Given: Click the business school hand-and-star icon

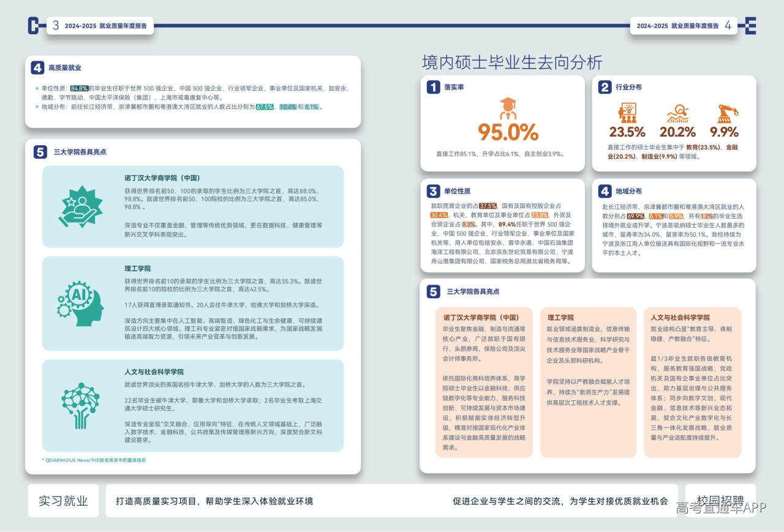Looking at the screenshot, I should point(80,206).
